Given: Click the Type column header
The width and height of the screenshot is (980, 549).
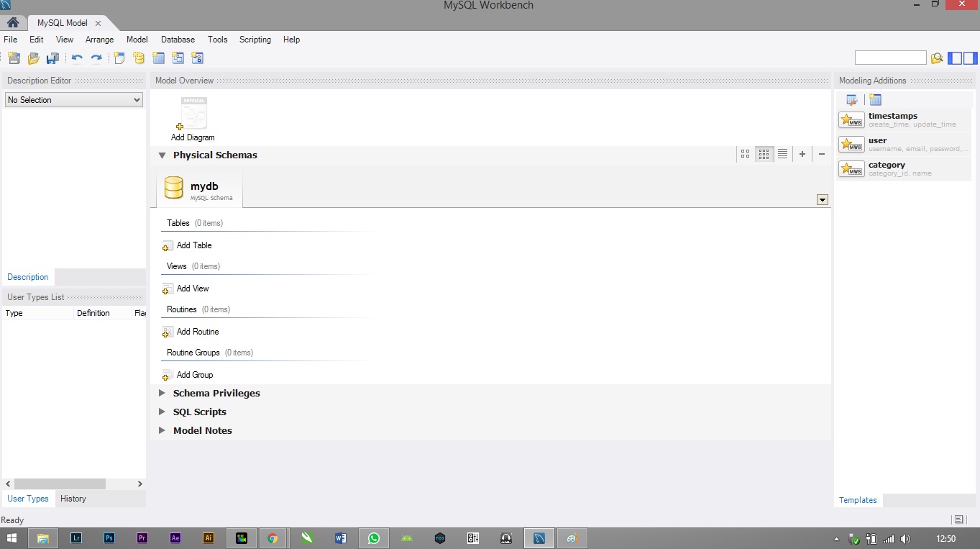Looking at the screenshot, I should click(x=38, y=313).
